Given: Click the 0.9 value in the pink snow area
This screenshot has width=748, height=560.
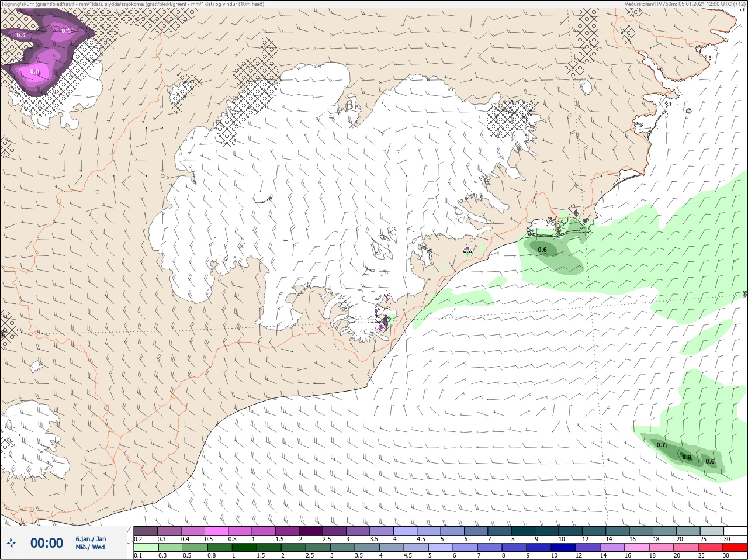Looking at the screenshot, I should [x=34, y=72].
